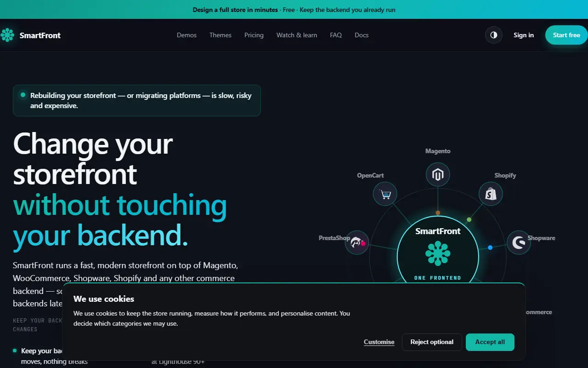Click the central SmartFront hub icon
The height and width of the screenshot is (368, 588).
point(438,253)
